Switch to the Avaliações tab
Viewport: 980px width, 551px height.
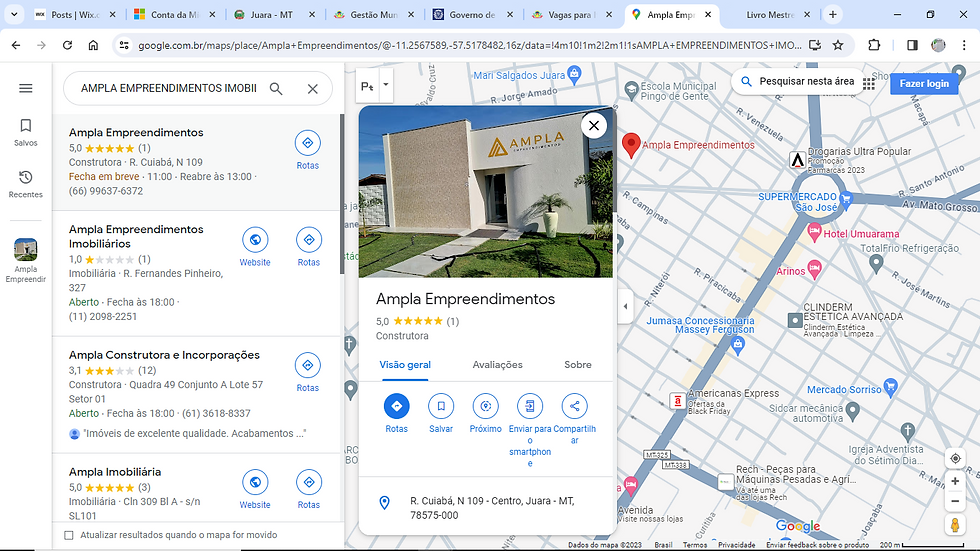pos(498,365)
